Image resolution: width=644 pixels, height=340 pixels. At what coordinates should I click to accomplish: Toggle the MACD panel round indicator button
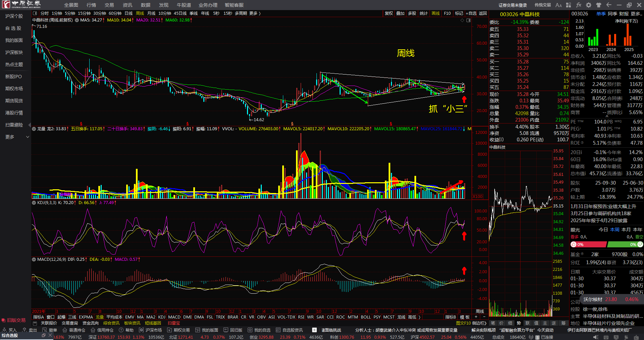[34, 259]
